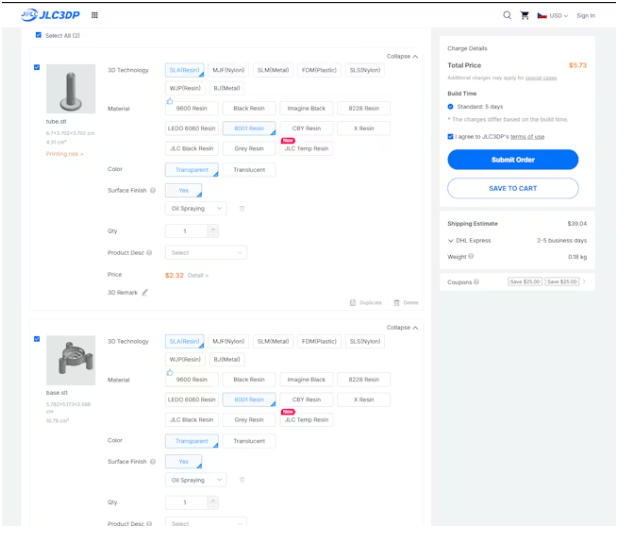Select the Standard: 5 days build time
Screen dimensions: 626x539
click(x=451, y=105)
